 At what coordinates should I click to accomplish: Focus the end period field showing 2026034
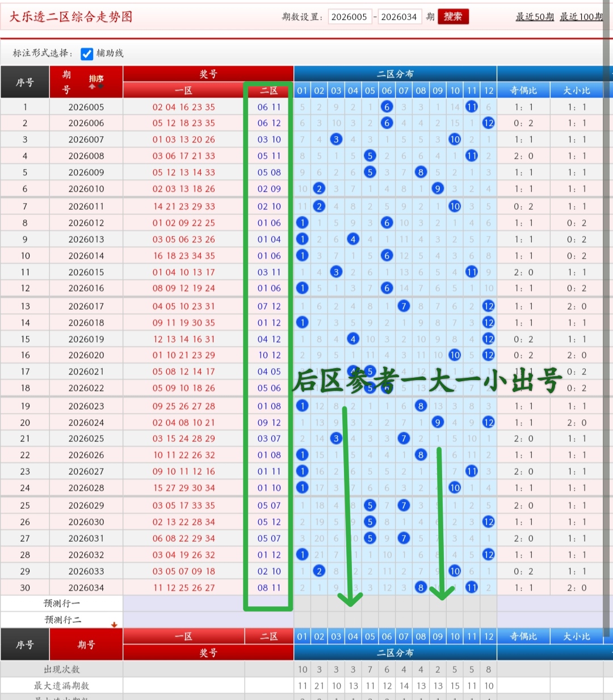[x=398, y=17]
